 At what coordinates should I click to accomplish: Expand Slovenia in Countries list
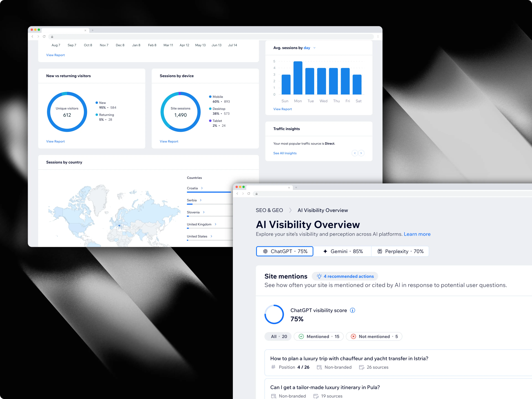[x=204, y=212]
